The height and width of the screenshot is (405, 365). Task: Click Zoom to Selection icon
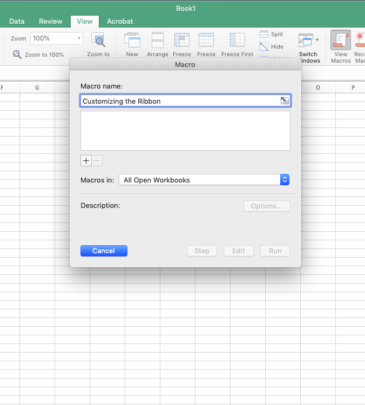click(98, 40)
